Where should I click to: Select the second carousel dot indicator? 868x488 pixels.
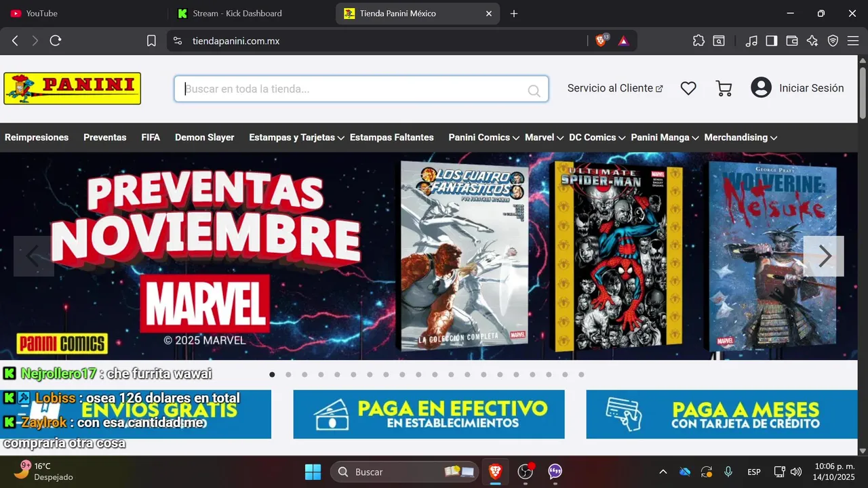pyautogui.click(x=288, y=374)
